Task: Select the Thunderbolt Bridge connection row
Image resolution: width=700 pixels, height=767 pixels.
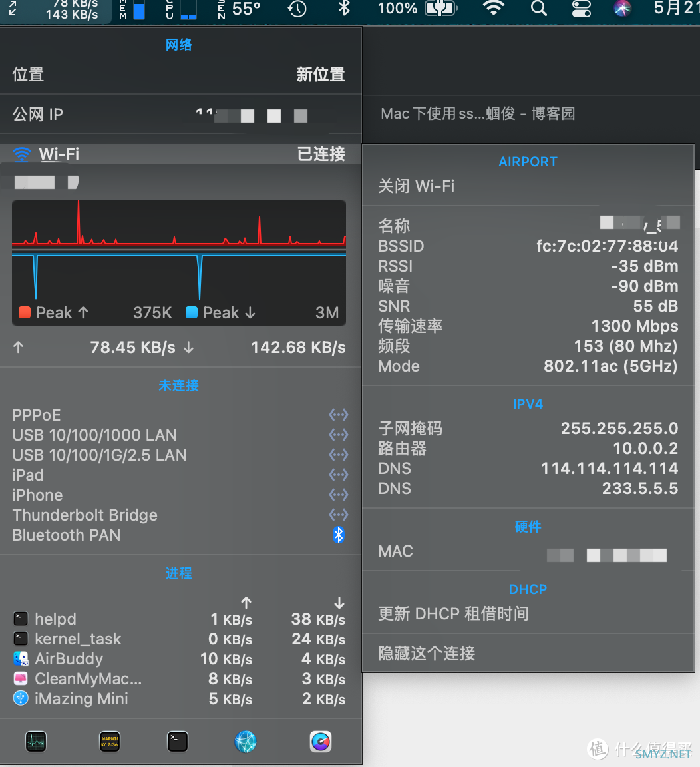Action: (x=180, y=515)
